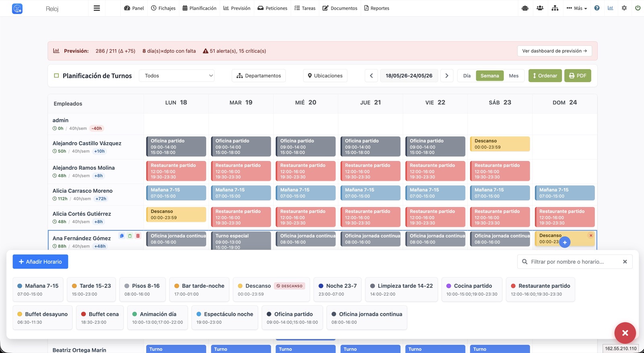Screen dimensions: 644x353
Task: Open the organization chart icon
Action: (x=555, y=8)
